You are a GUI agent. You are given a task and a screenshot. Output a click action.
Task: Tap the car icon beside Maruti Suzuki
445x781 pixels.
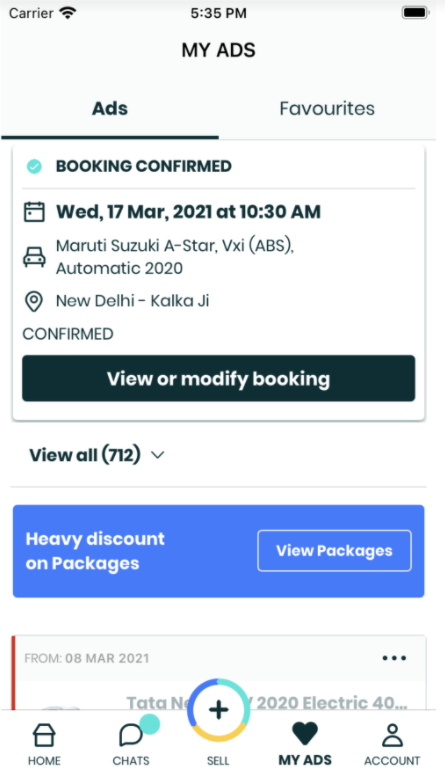(x=34, y=258)
